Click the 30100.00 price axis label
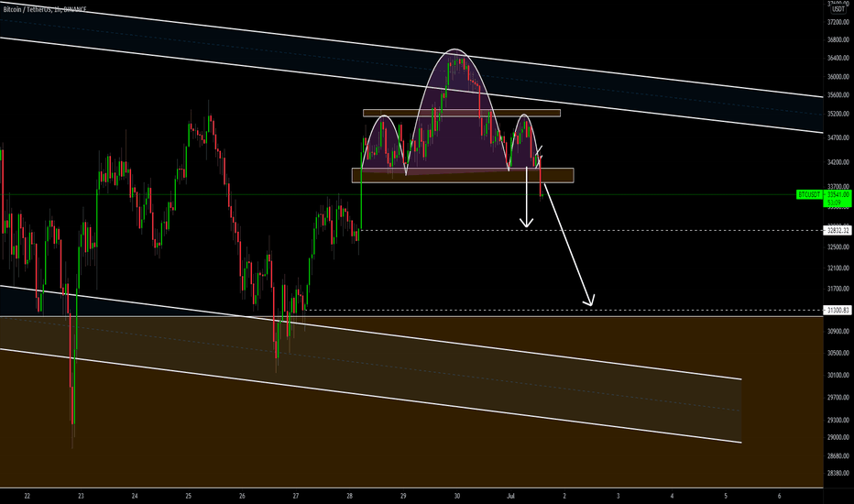The width and height of the screenshot is (854, 504). [x=838, y=375]
